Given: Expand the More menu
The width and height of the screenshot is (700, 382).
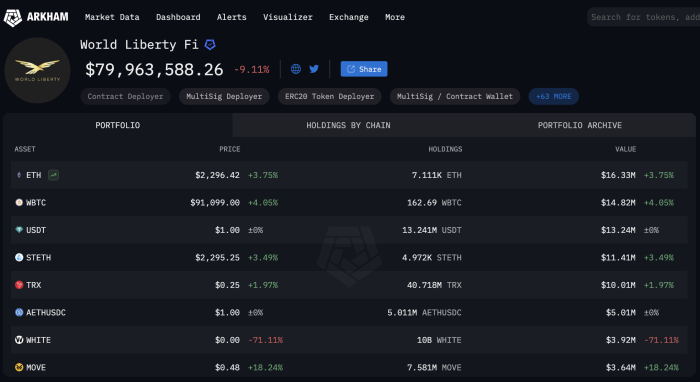Looking at the screenshot, I should (395, 17).
